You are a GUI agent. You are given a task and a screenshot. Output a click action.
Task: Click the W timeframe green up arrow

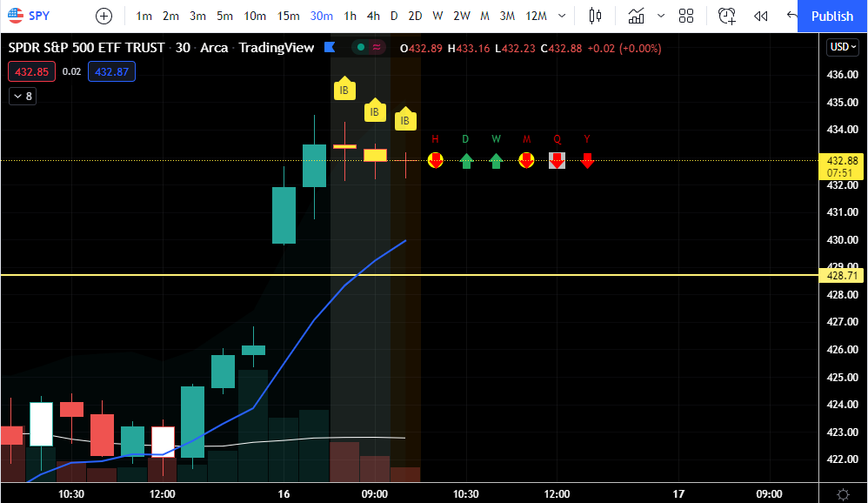[496, 161]
